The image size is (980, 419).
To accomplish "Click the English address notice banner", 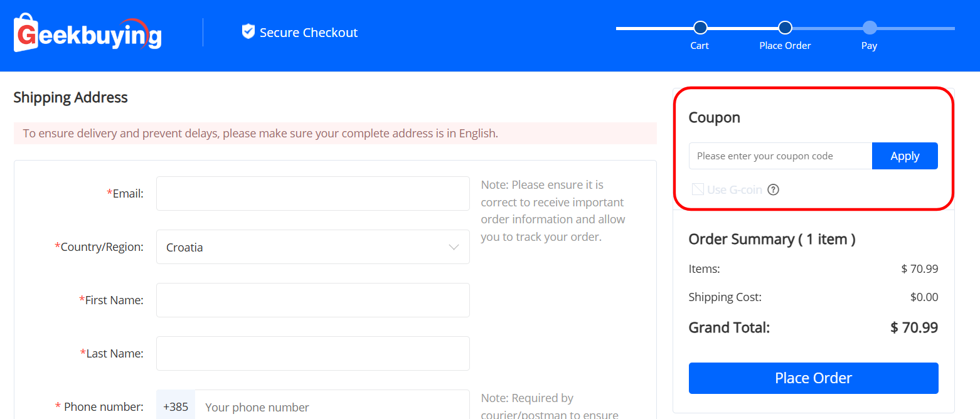I will (x=335, y=134).
